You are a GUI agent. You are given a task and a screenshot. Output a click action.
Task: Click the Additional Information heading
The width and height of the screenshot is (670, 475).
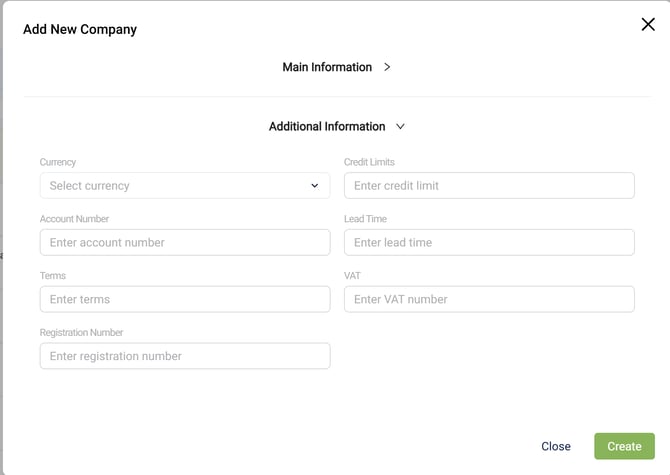[327, 127]
